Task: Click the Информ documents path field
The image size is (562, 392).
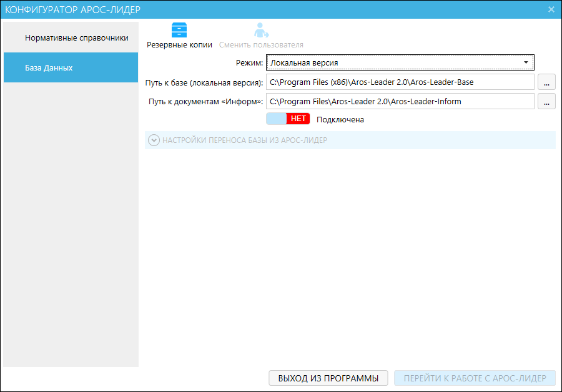Action: [400, 101]
